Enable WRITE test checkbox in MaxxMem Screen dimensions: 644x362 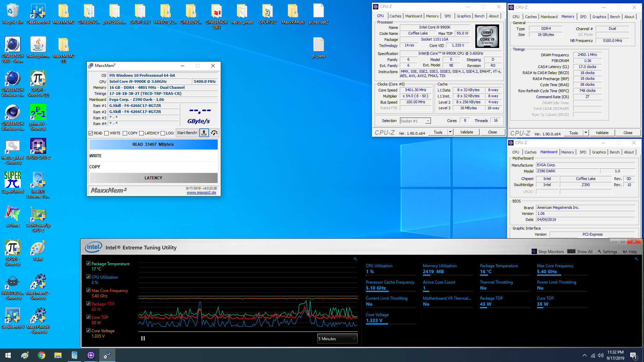[106, 133]
